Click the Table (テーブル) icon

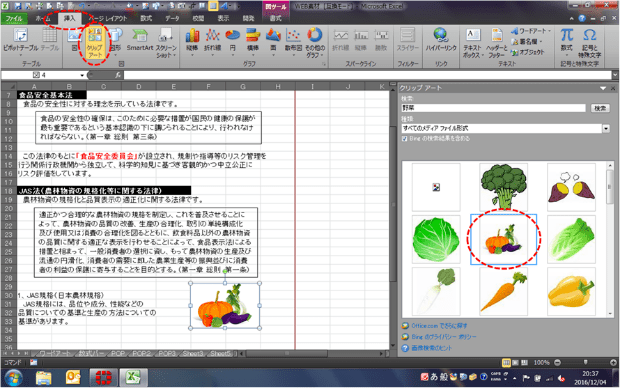tap(50, 40)
